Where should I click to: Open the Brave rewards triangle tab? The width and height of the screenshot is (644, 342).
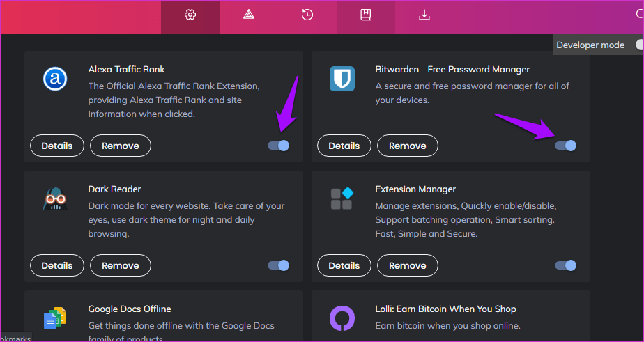click(248, 15)
